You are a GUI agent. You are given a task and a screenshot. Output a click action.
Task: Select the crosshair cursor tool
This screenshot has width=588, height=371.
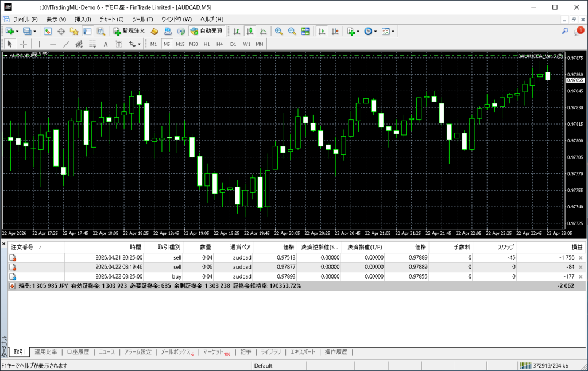coord(24,44)
